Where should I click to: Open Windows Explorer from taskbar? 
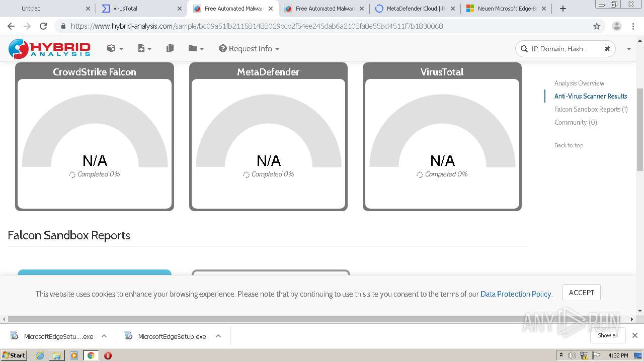tap(57, 355)
